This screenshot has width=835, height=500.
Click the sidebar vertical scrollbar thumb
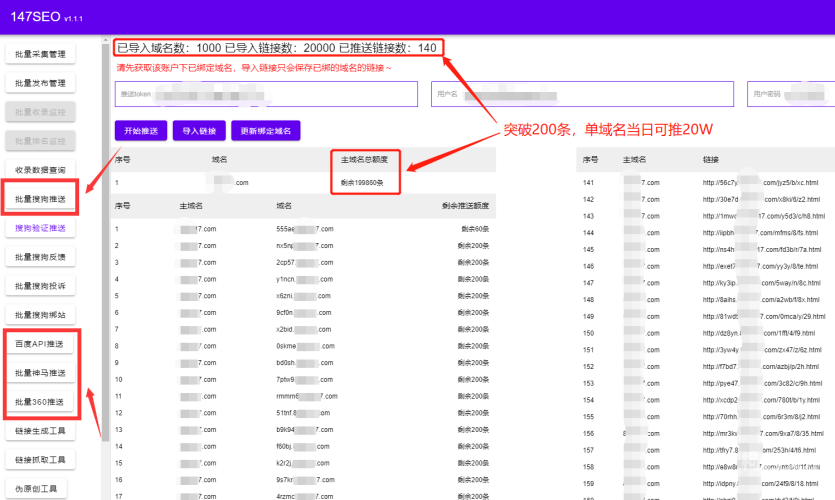(105, 242)
